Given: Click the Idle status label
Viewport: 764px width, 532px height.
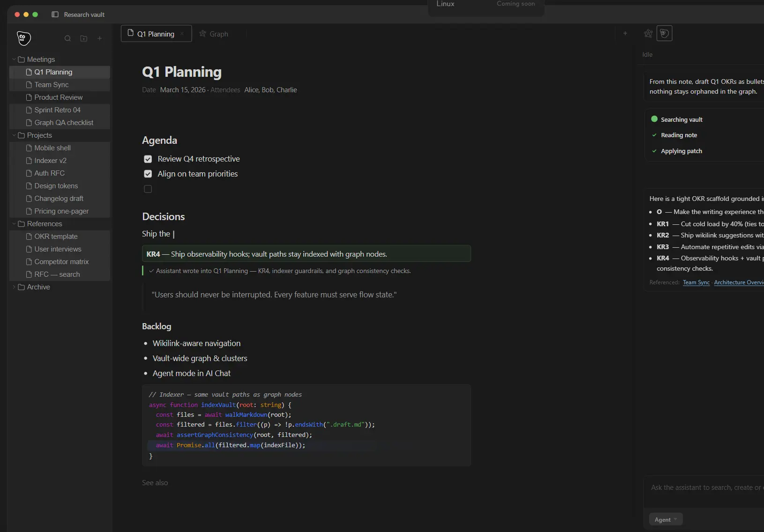Looking at the screenshot, I should pos(647,54).
